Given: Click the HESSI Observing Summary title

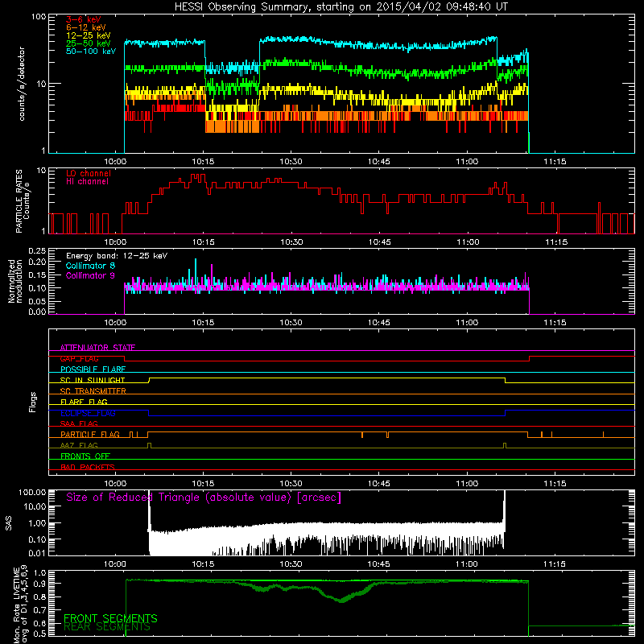Looking at the screenshot, I should [341, 6].
